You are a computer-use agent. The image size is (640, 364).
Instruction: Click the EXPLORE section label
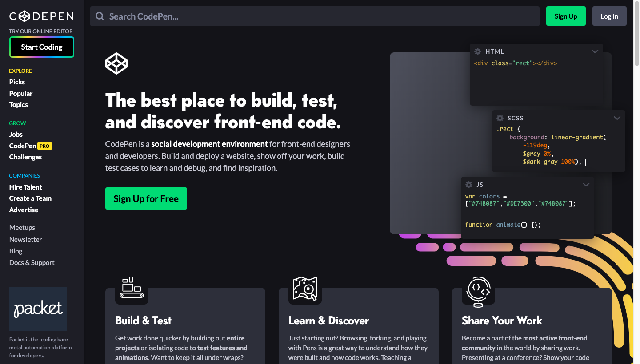(20, 71)
